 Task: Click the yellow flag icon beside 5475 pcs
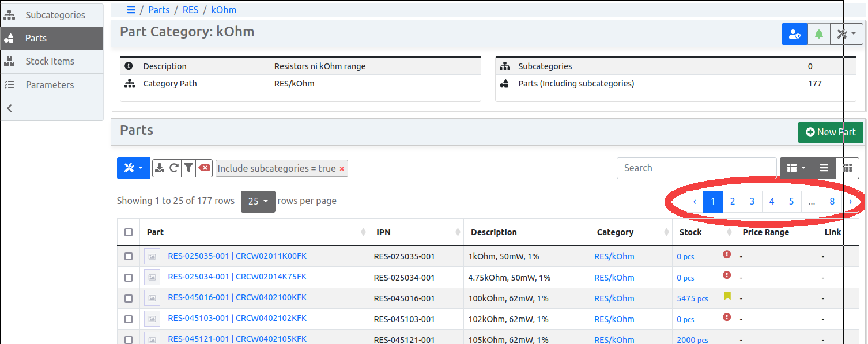click(727, 296)
